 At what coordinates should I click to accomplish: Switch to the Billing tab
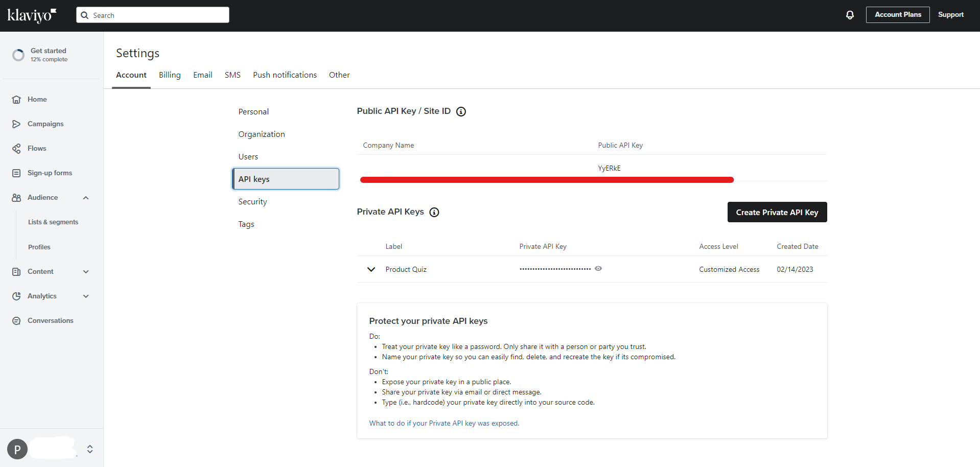[x=170, y=75]
